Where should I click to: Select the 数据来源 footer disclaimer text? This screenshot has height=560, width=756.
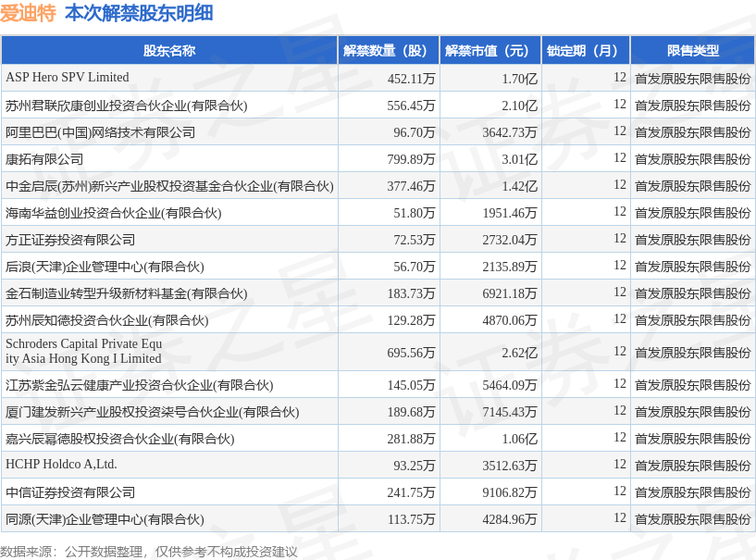pos(149,552)
